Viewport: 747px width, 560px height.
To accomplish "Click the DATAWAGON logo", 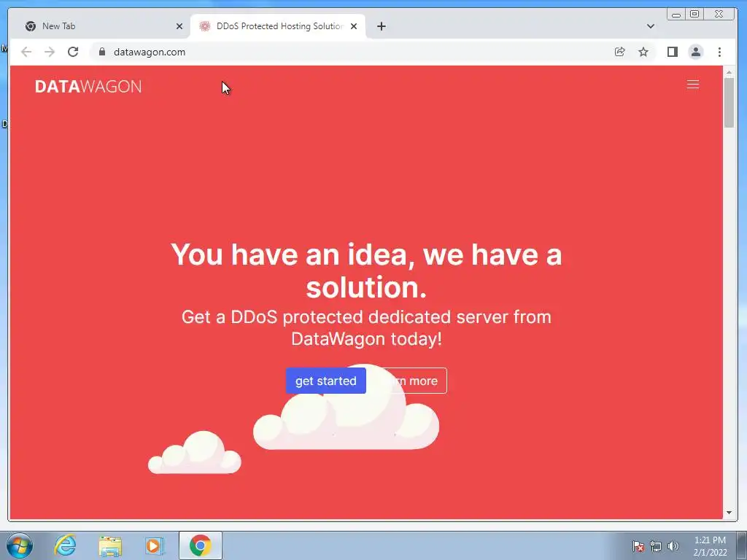I will [88, 87].
